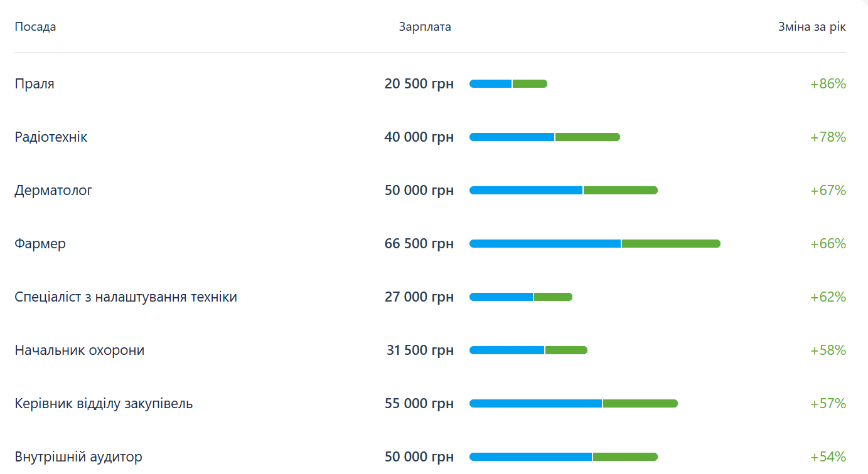The image size is (868, 474).
Task: Click the 31 500 грн salary value
Action: (x=420, y=350)
